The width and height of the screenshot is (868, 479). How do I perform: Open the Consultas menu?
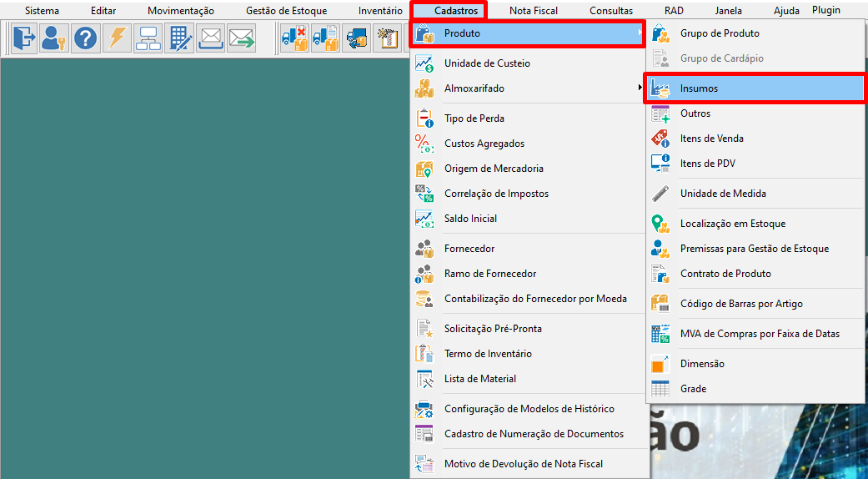coord(611,11)
